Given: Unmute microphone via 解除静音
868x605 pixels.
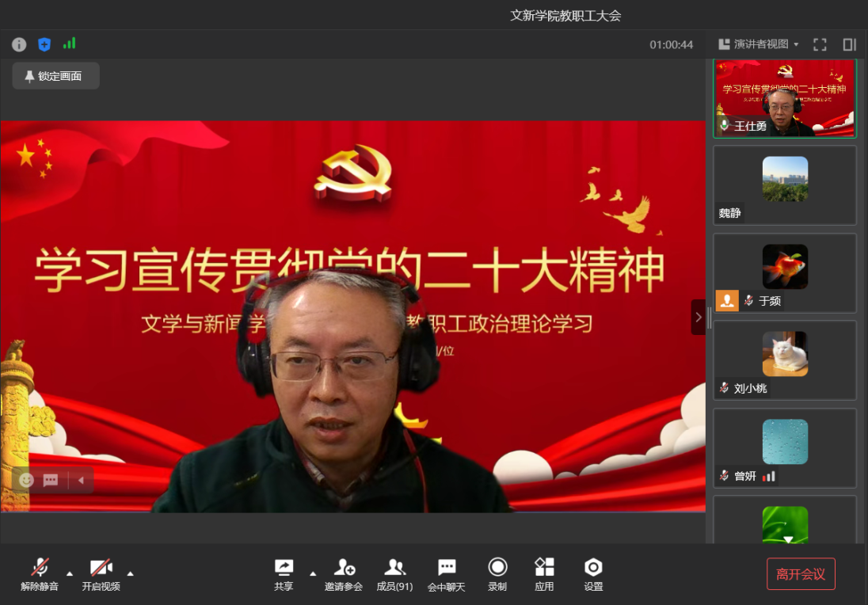Looking at the screenshot, I should tap(40, 574).
